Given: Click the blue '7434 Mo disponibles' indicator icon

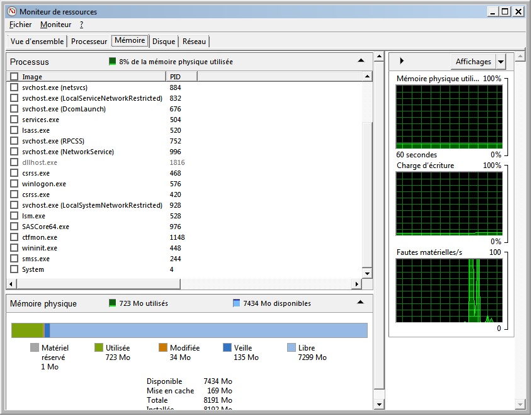Looking at the screenshot, I should point(237,303).
